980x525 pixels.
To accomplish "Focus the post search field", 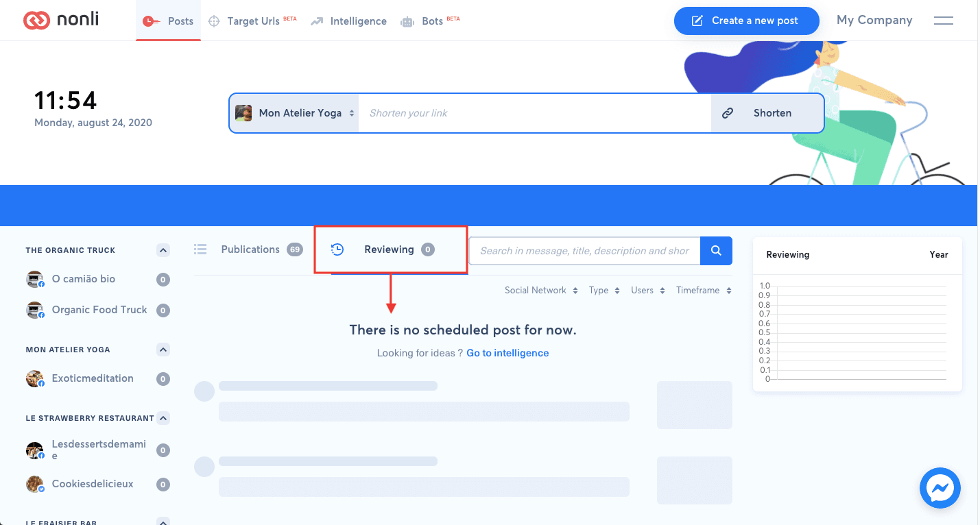I will click(x=584, y=251).
